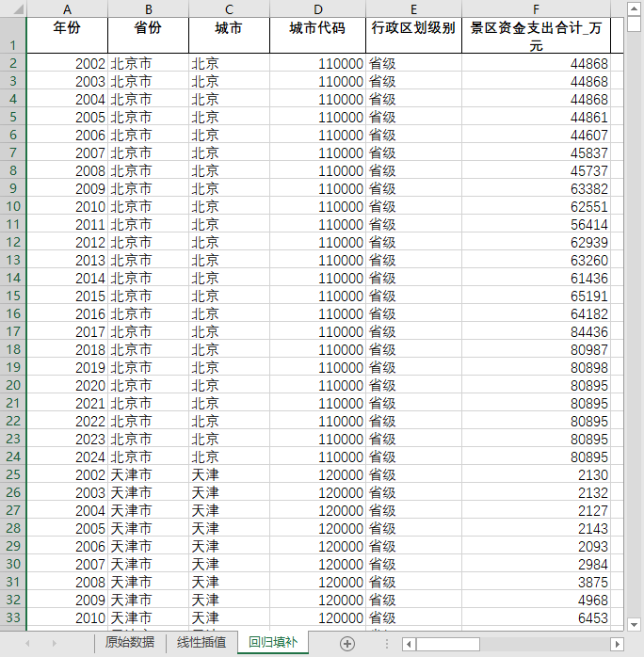Select cell with value 2143

coord(537,528)
